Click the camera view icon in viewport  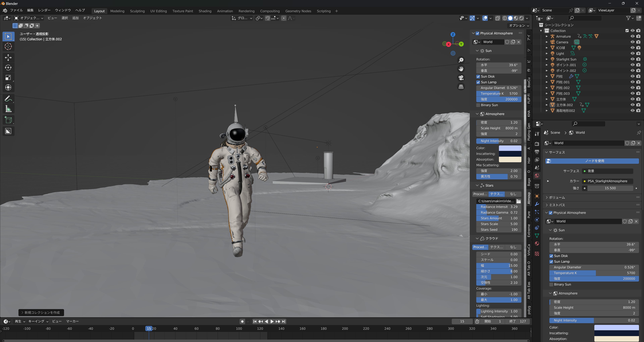coord(461,78)
